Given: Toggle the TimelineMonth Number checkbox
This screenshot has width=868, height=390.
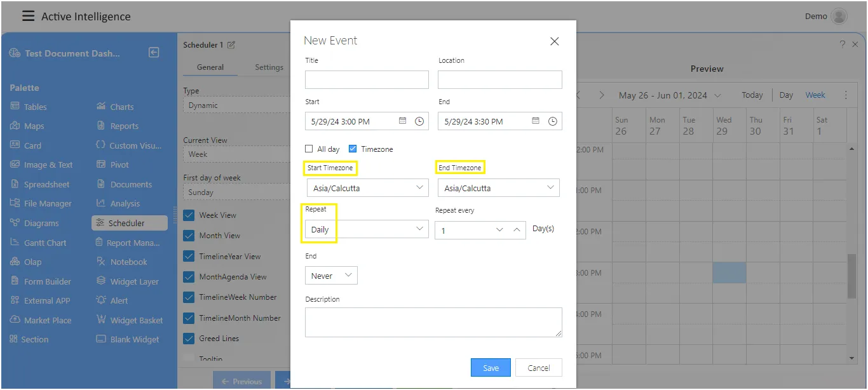Looking at the screenshot, I should (x=189, y=318).
